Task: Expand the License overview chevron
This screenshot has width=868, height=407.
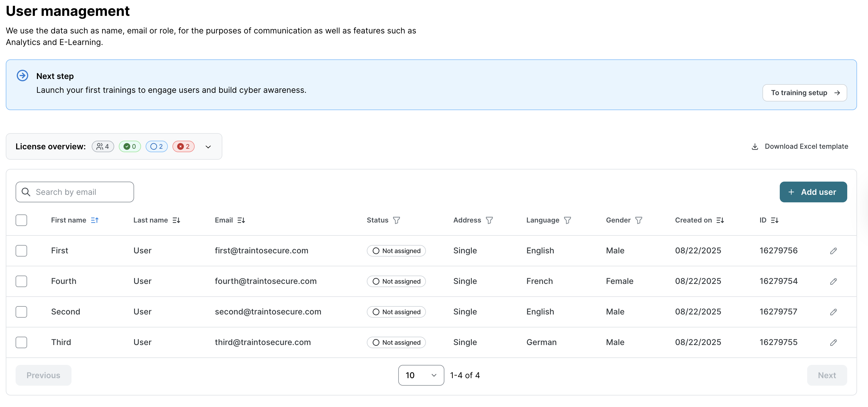Action: [x=208, y=146]
